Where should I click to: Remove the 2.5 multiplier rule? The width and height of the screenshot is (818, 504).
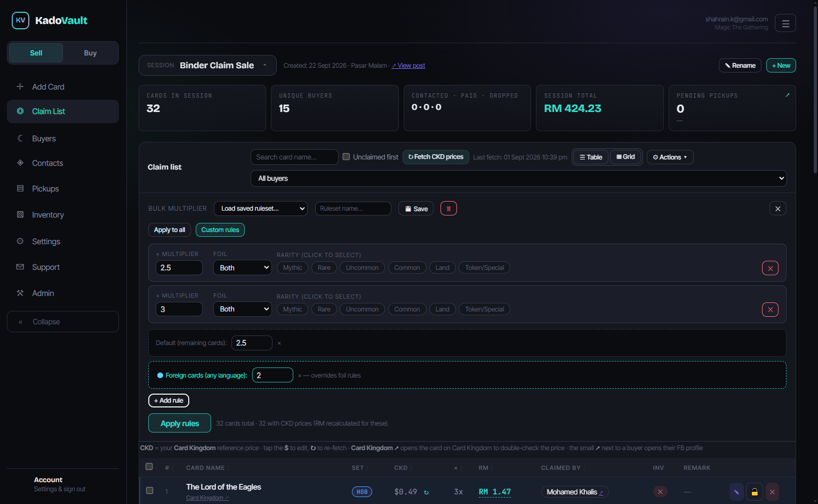coord(770,268)
